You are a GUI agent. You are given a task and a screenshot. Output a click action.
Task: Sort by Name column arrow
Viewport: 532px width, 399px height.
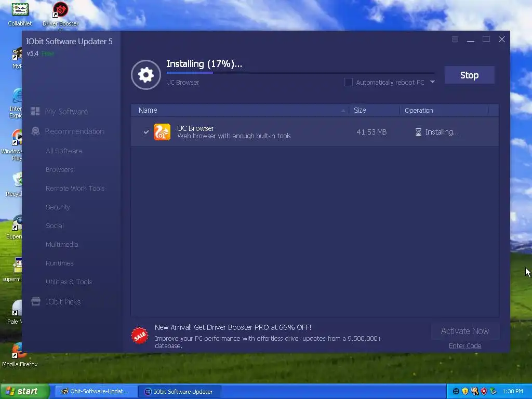343,110
